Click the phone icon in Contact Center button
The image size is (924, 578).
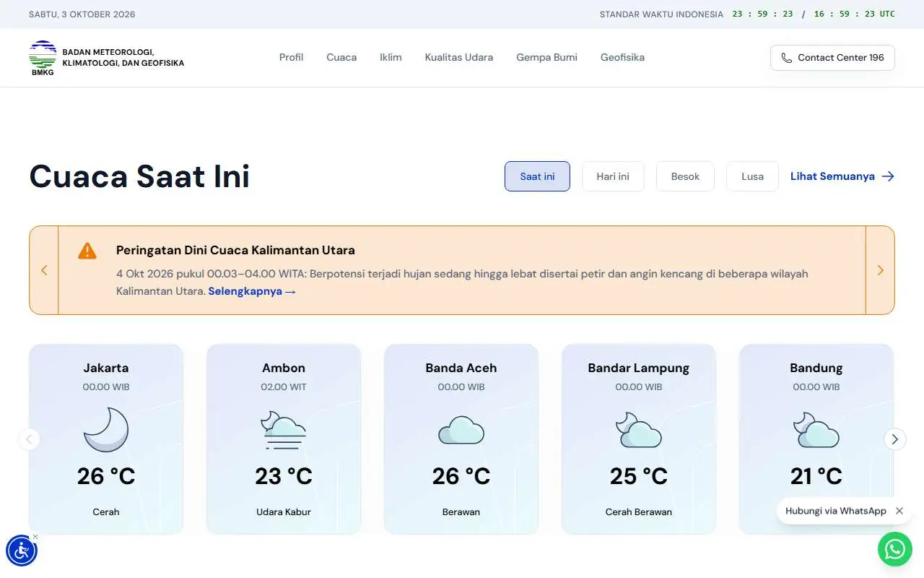click(x=787, y=58)
